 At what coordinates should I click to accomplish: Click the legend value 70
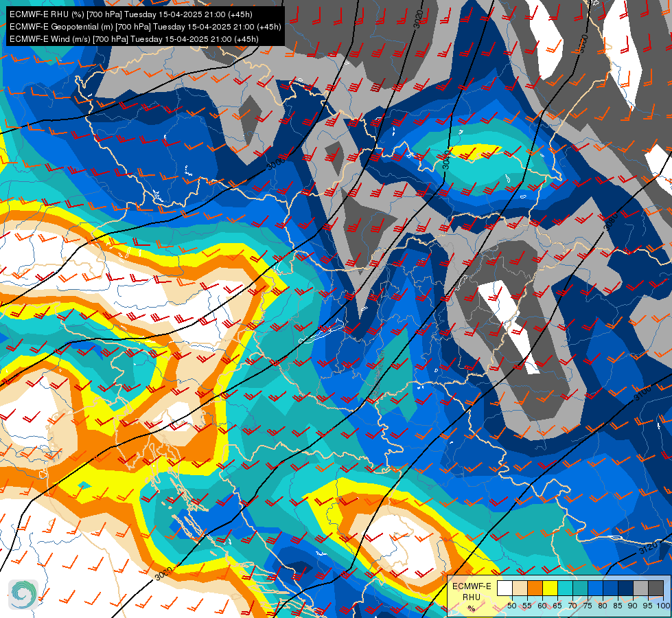(572, 606)
